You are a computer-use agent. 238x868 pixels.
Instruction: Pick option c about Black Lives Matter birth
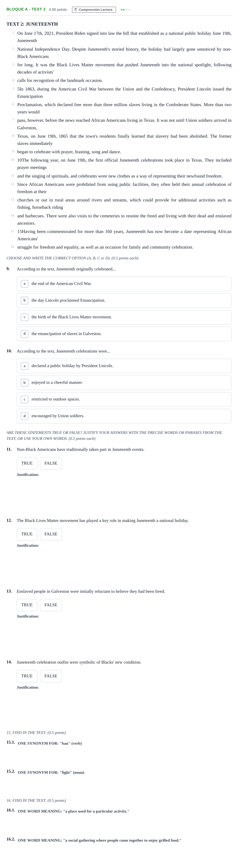pos(124,317)
